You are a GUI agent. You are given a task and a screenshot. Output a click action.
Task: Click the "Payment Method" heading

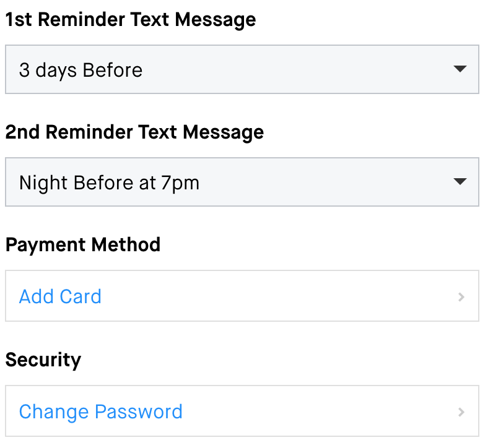point(82,244)
